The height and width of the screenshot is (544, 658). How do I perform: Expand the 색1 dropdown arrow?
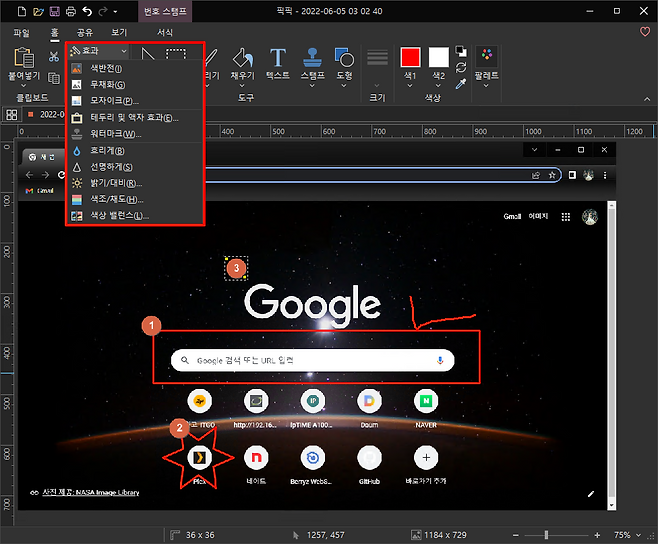(410, 86)
